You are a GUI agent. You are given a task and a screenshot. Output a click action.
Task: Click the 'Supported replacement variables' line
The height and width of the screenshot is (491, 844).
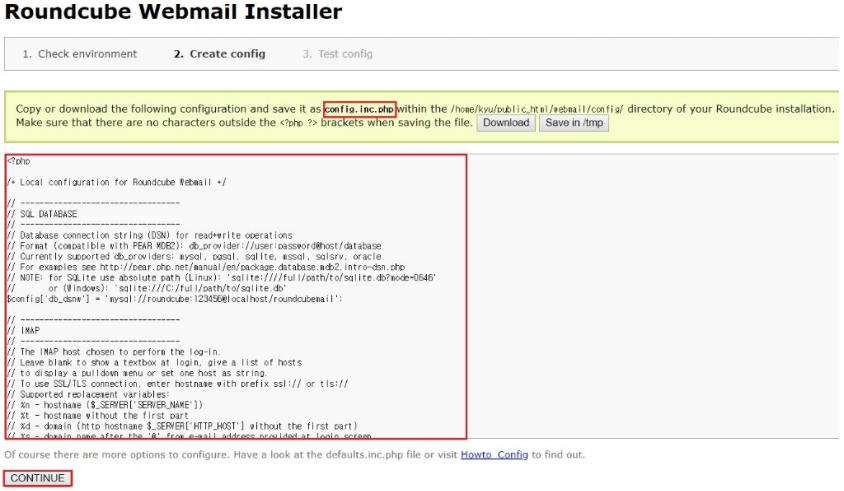pyautogui.click(x=88, y=394)
